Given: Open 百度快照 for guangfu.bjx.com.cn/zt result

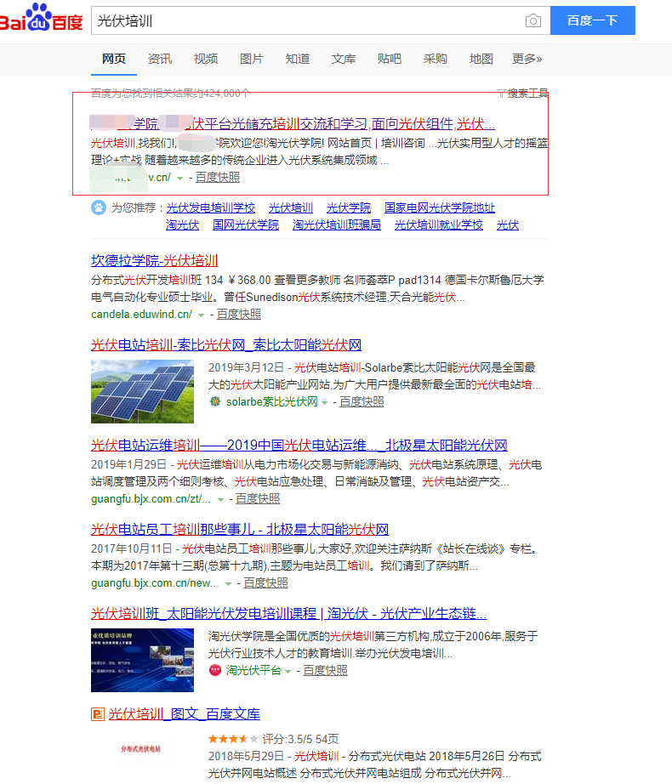Looking at the screenshot, I should tap(258, 498).
